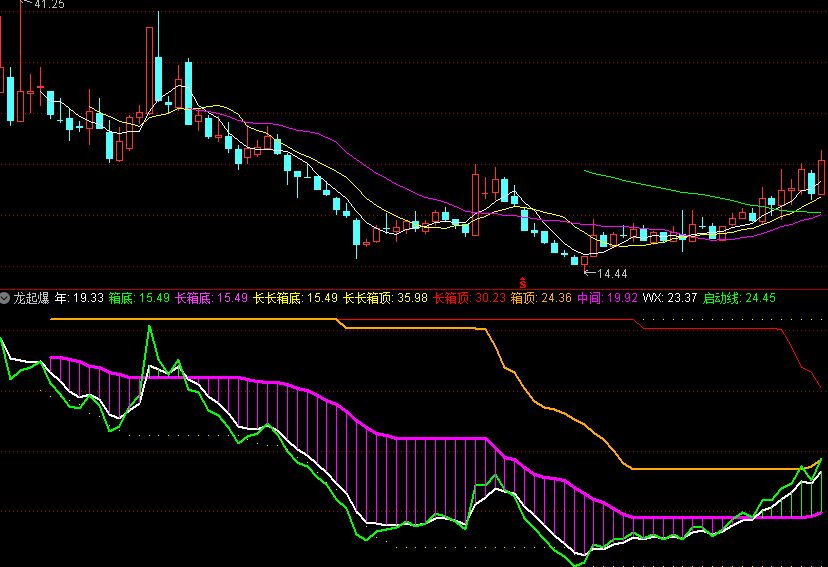The height and width of the screenshot is (567, 828).
Task: Click the 箱顶 24.36 label
Action: click(x=541, y=298)
